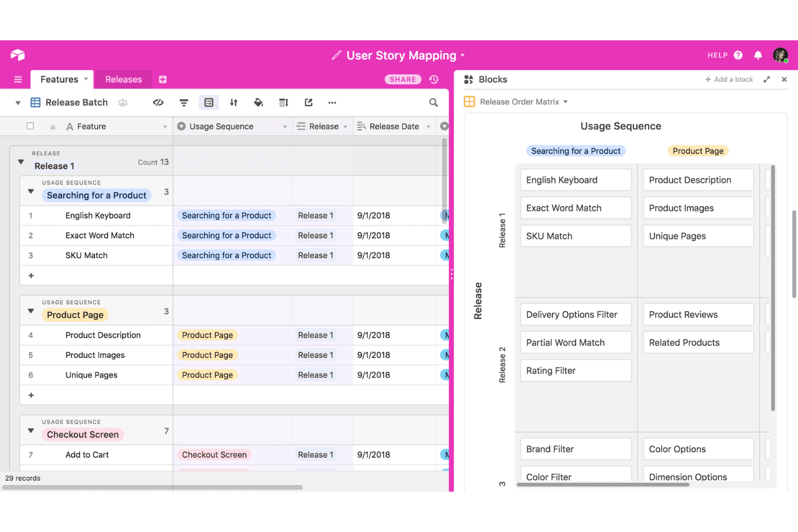Collapse the Product Page group

(x=31, y=311)
